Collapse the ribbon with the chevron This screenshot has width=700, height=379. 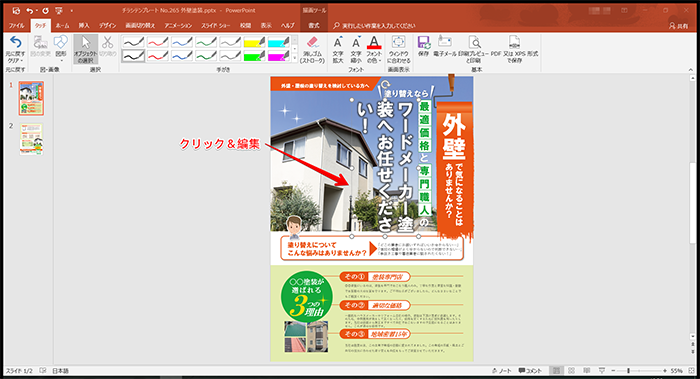[x=691, y=70]
